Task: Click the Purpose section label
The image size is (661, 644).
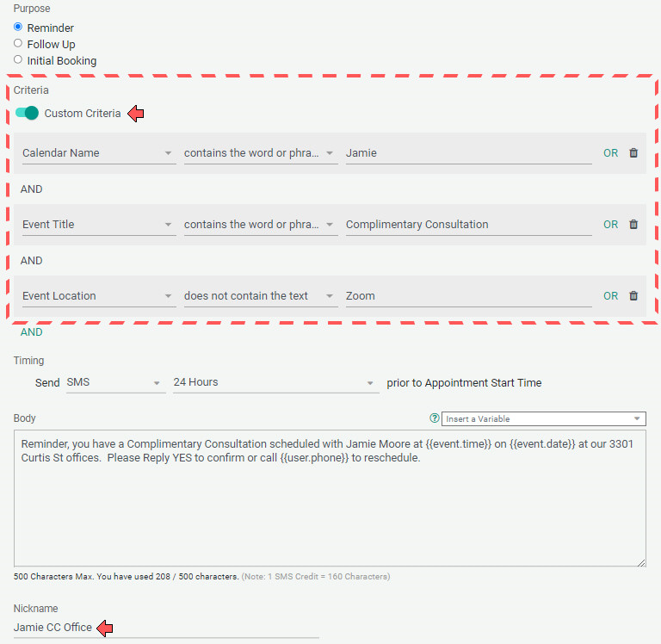Action: point(32,8)
